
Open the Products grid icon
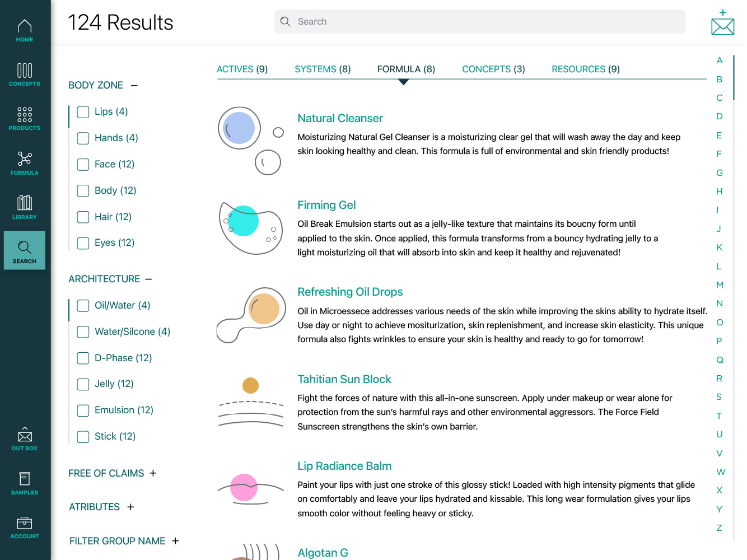(x=25, y=119)
